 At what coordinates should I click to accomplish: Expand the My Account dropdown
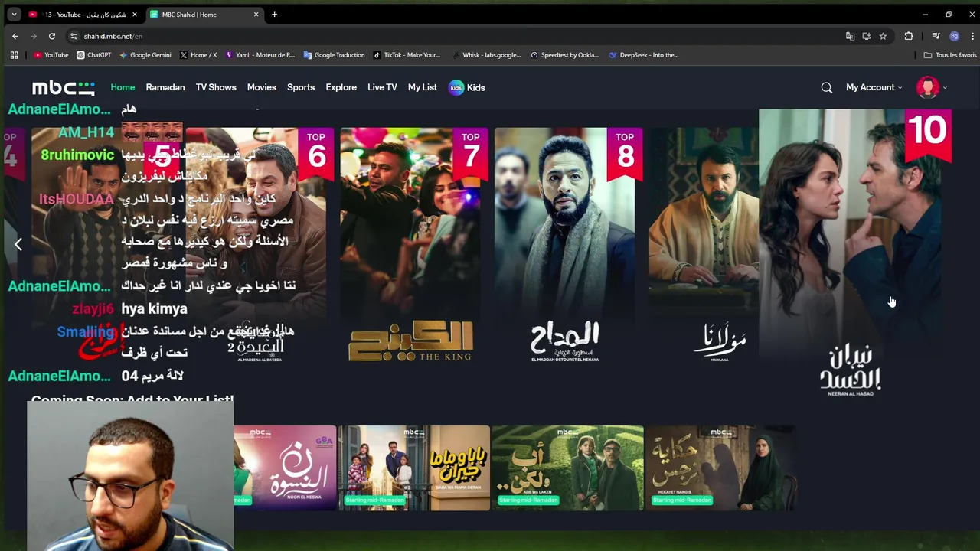[874, 87]
